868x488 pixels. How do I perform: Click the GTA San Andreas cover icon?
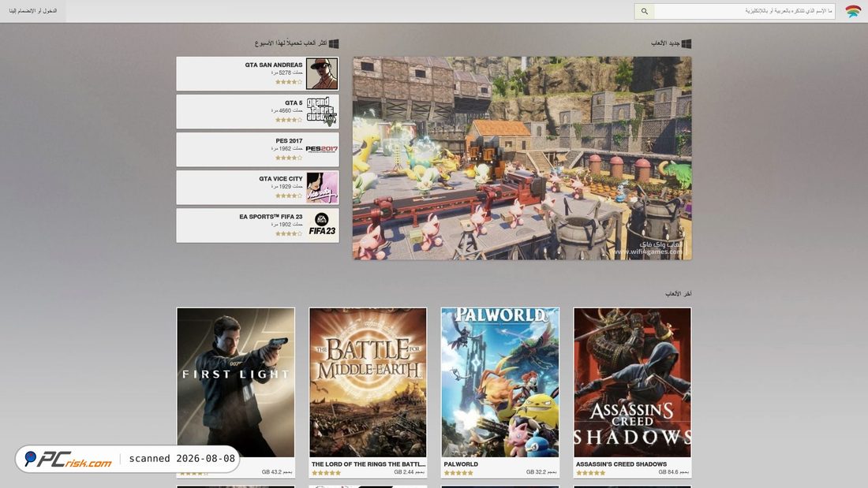322,73
